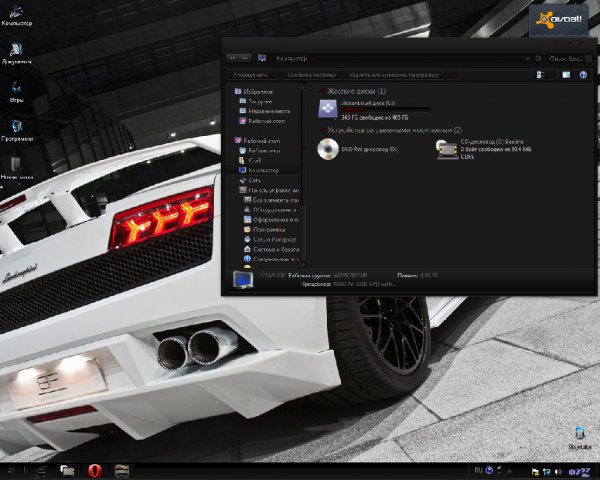Image resolution: width=600 pixels, height=480 pixels.
Task: Click the navigation pane vertical scrollbar
Action: point(303,175)
